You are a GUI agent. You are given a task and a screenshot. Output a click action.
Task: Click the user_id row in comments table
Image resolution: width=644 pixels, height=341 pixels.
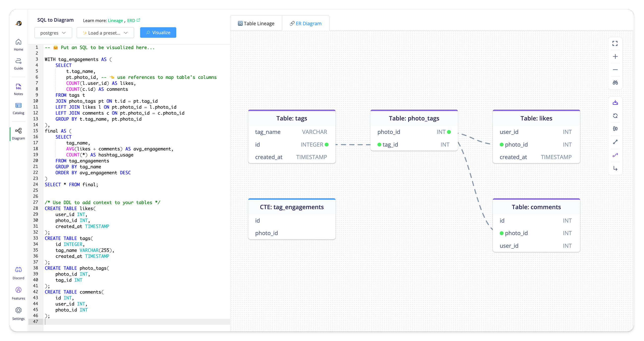[536, 246]
